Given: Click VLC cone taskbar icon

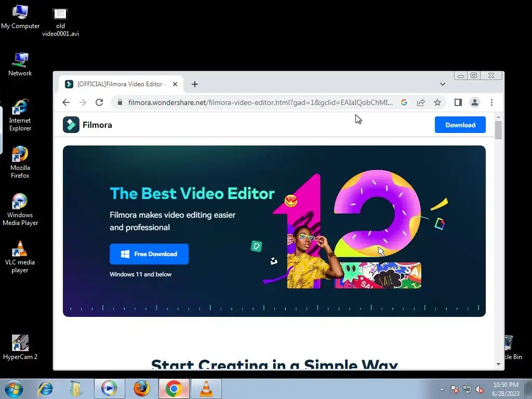Looking at the screenshot, I should (206, 389).
